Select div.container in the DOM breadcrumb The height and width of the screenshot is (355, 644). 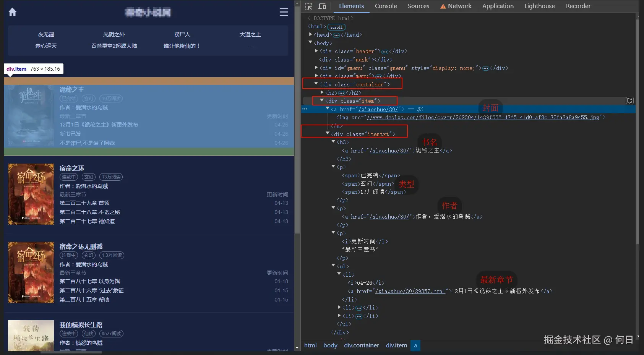(362, 345)
